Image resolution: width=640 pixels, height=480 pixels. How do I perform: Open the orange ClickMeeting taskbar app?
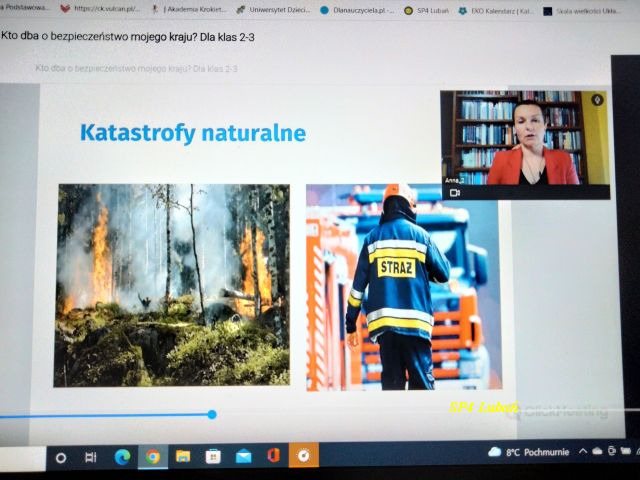pos(304,455)
